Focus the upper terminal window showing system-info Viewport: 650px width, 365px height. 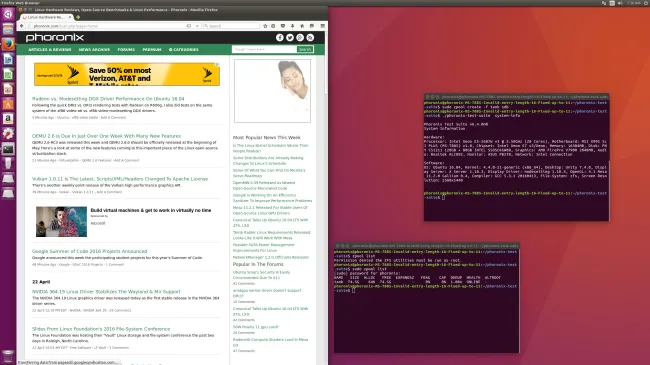(x=517, y=157)
